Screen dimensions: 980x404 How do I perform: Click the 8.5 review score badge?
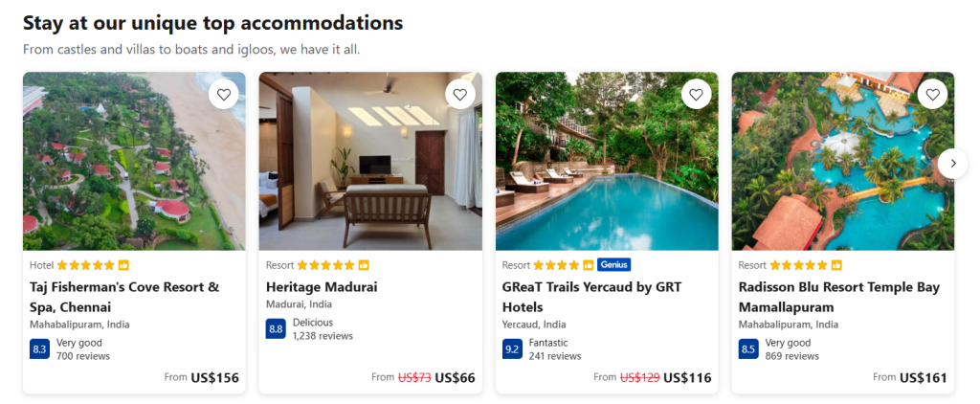click(748, 349)
